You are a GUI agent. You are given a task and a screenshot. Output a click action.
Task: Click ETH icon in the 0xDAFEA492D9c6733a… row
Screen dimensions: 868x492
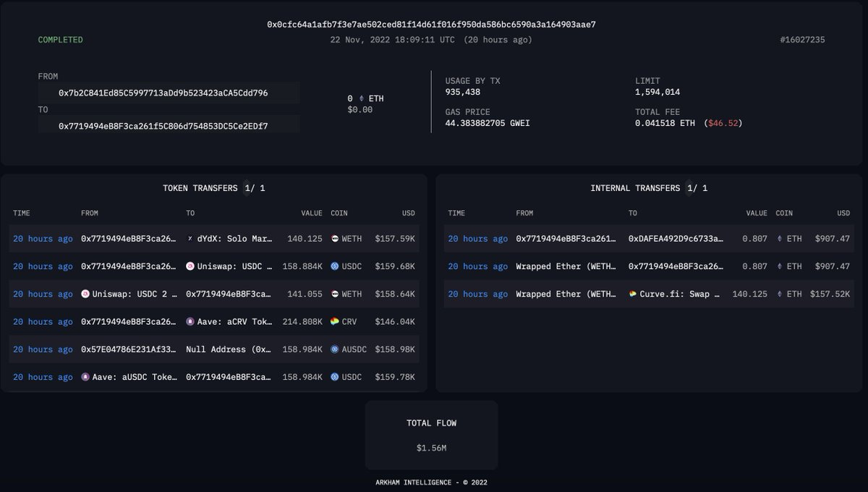780,239
